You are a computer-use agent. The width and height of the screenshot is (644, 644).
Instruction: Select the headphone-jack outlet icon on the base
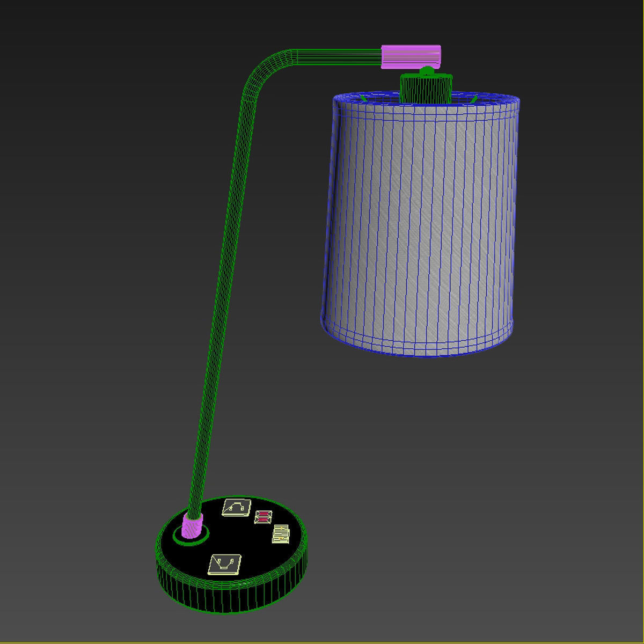(236, 509)
